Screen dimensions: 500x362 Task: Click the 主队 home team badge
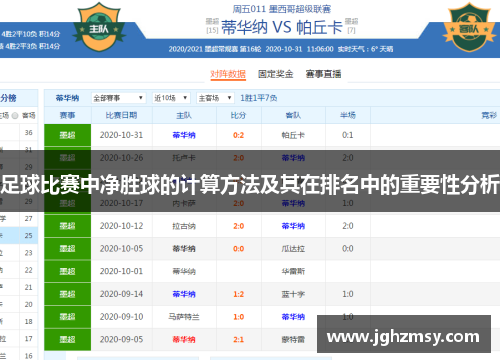click(99, 27)
